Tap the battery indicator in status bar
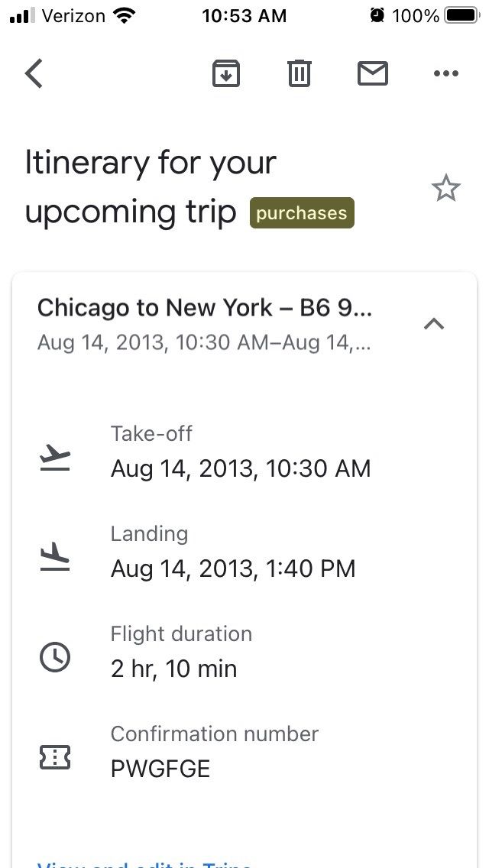 click(x=461, y=15)
